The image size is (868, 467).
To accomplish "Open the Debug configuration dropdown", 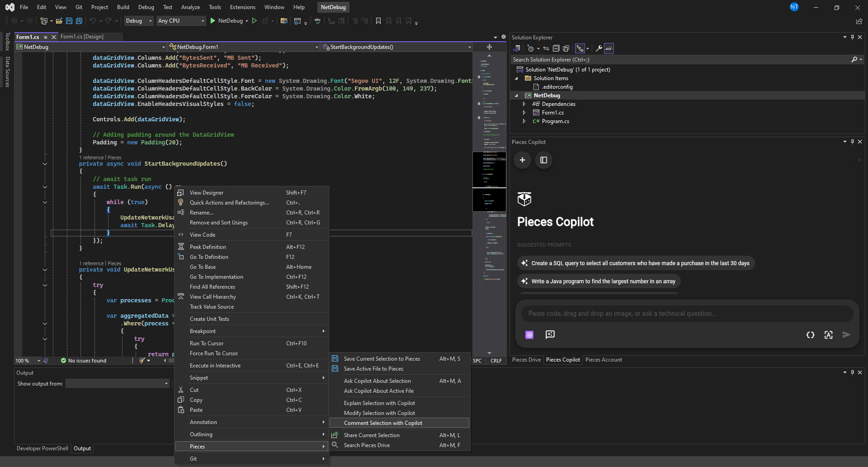I will coord(138,21).
